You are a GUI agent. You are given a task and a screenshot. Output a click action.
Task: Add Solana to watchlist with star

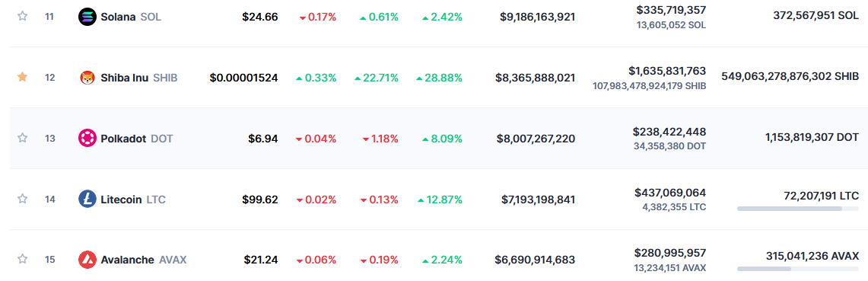22,16
